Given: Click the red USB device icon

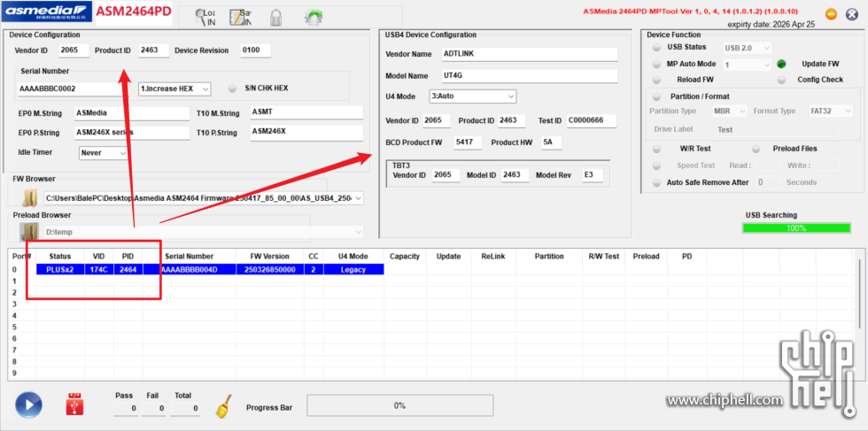Looking at the screenshot, I should (74, 404).
